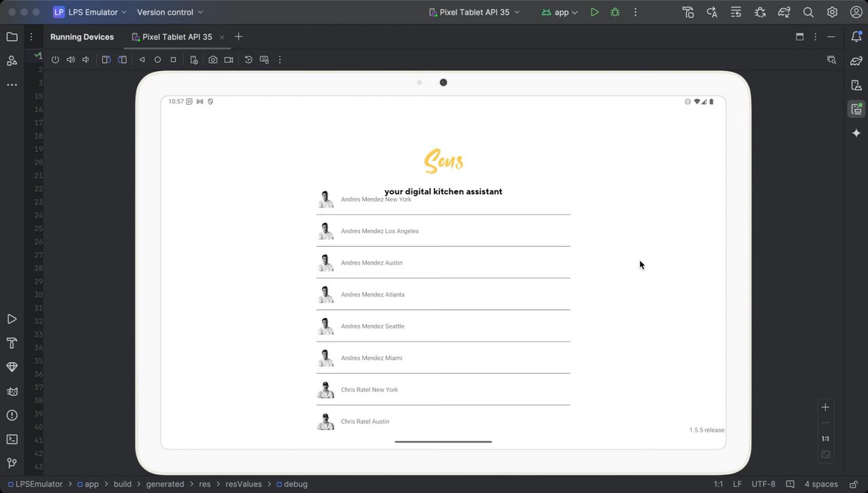This screenshot has height=493, width=868.
Task: Open the Terminal tool window
Action: pos(12,439)
